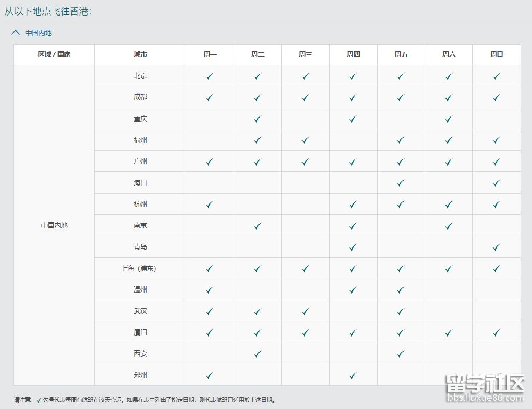Select the 杭州 city row label
Screen dimensions: 532x409
[x=140, y=204]
